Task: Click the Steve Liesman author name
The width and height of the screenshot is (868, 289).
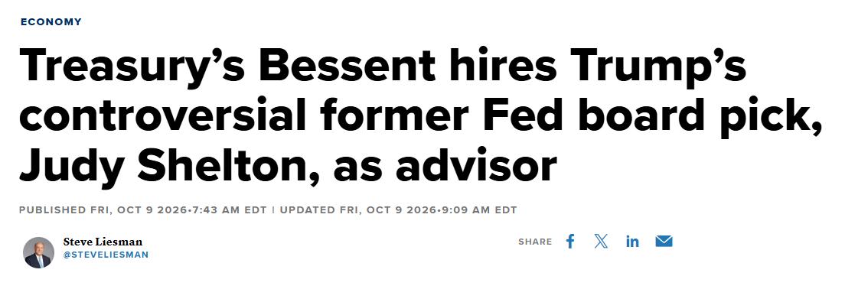Action: coord(103,242)
